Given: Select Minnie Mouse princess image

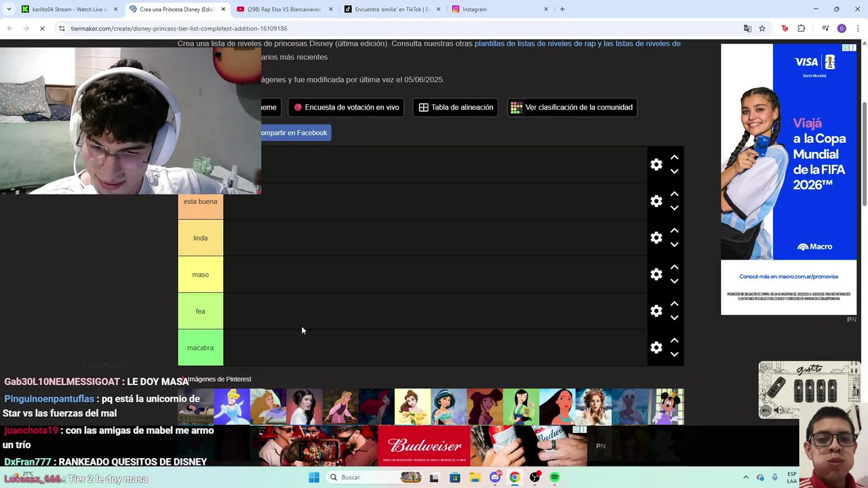Looking at the screenshot, I should pyautogui.click(x=670, y=406).
